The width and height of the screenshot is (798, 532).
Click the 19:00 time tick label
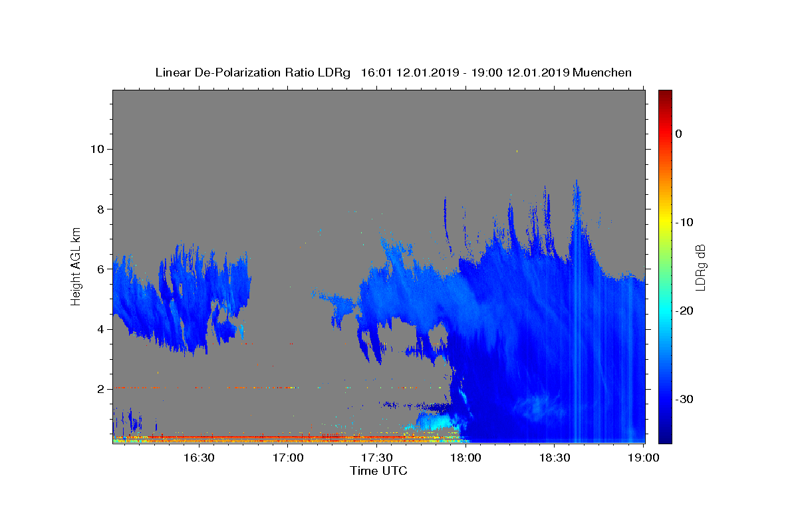644,458
